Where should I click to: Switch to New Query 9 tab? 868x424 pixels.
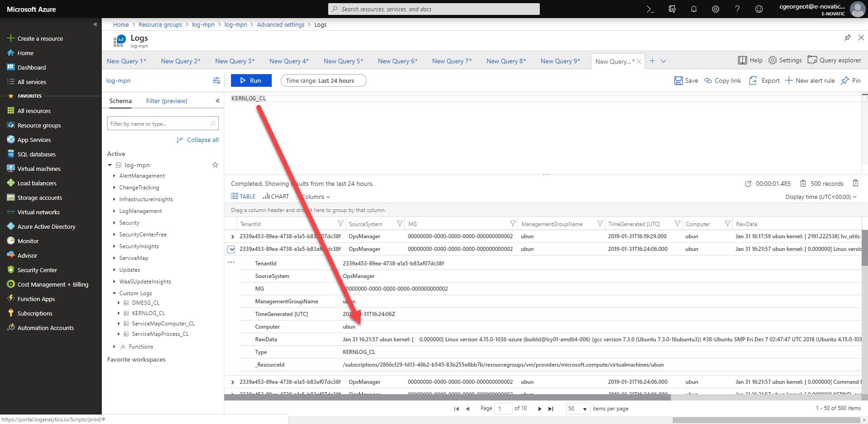561,61
